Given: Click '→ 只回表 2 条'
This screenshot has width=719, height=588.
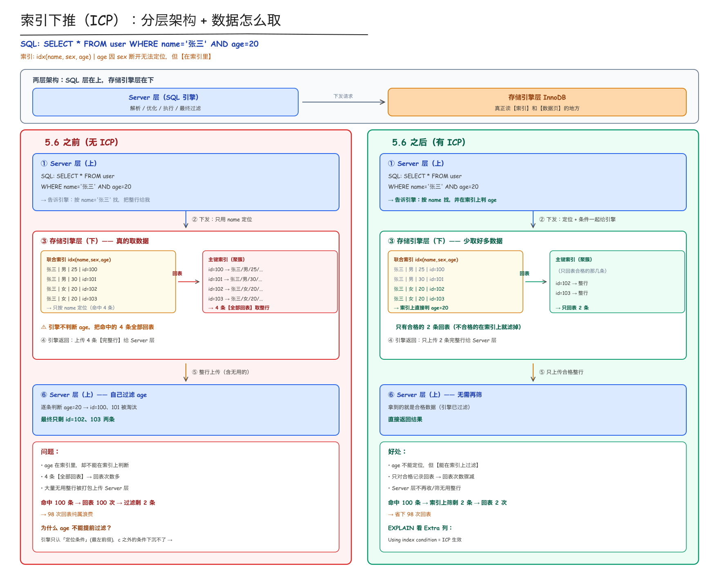Looking at the screenshot, I should coord(572,308).
